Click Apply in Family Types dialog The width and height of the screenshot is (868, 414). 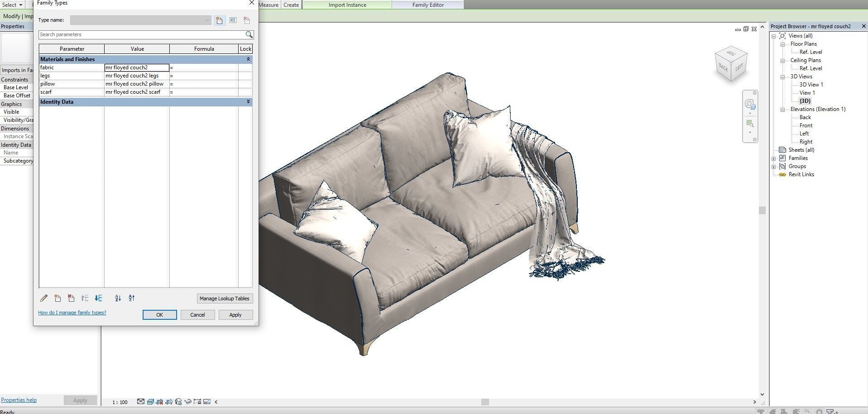(235, 315)
